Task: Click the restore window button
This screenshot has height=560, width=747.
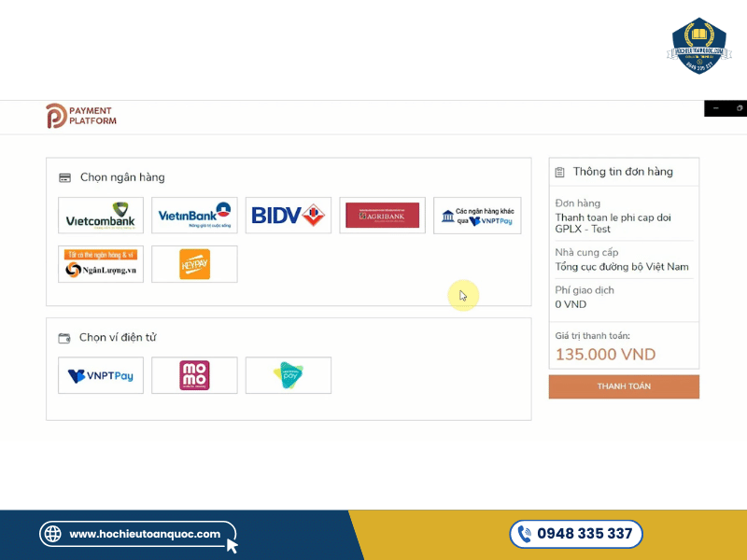Action: (x=739, y=108)
